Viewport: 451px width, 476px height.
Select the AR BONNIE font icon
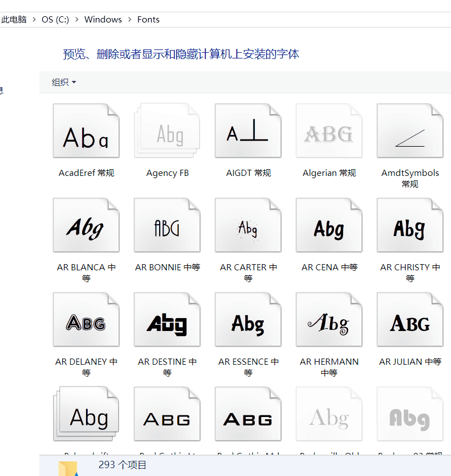tap(167, 225)
